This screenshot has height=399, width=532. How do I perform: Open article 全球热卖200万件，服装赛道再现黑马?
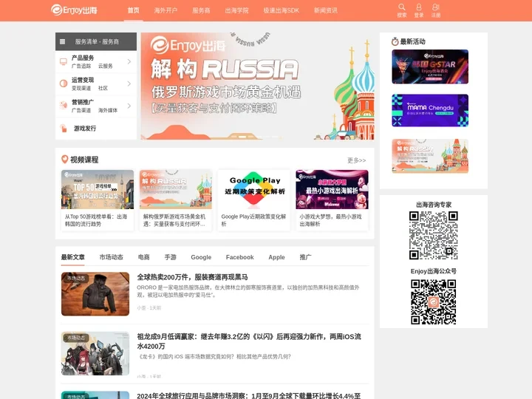(192, 277)
